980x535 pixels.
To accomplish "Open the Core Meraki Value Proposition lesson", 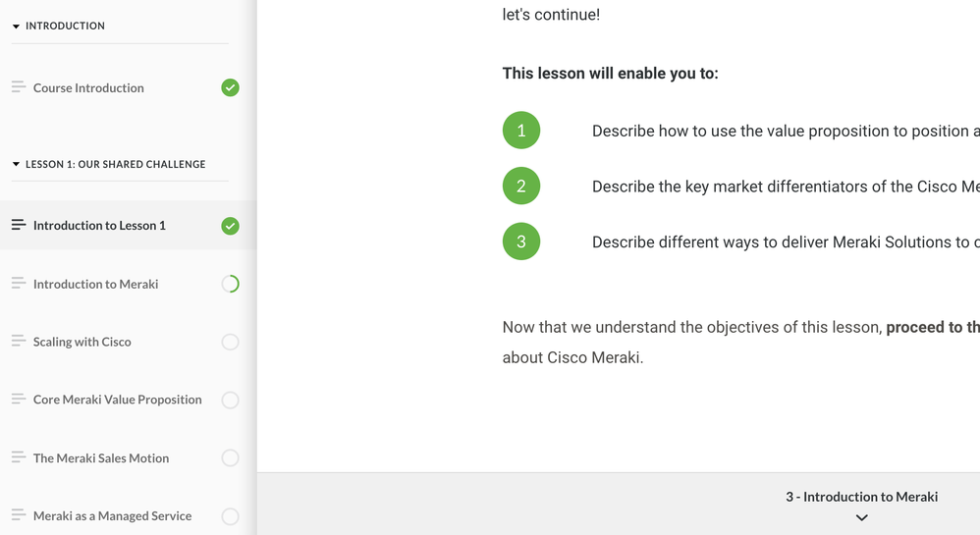I will coord(118,400).
